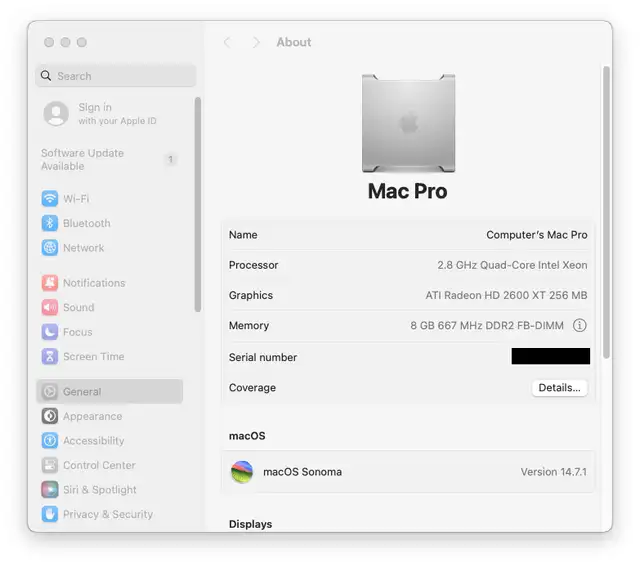Viewport: 640px width, 566px height.
Task: Click the Apple ID avatar icon
Action: [x=56, y=113]
